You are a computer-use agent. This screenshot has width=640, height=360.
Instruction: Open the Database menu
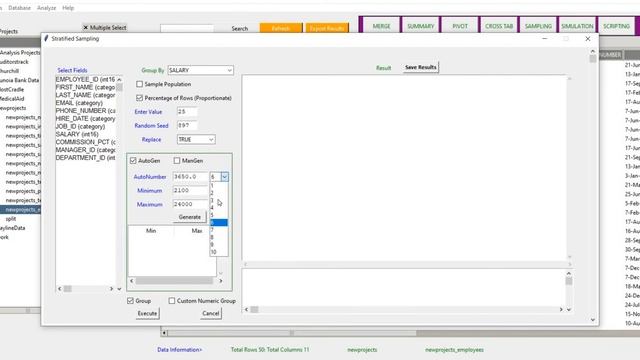click(19, 8)
